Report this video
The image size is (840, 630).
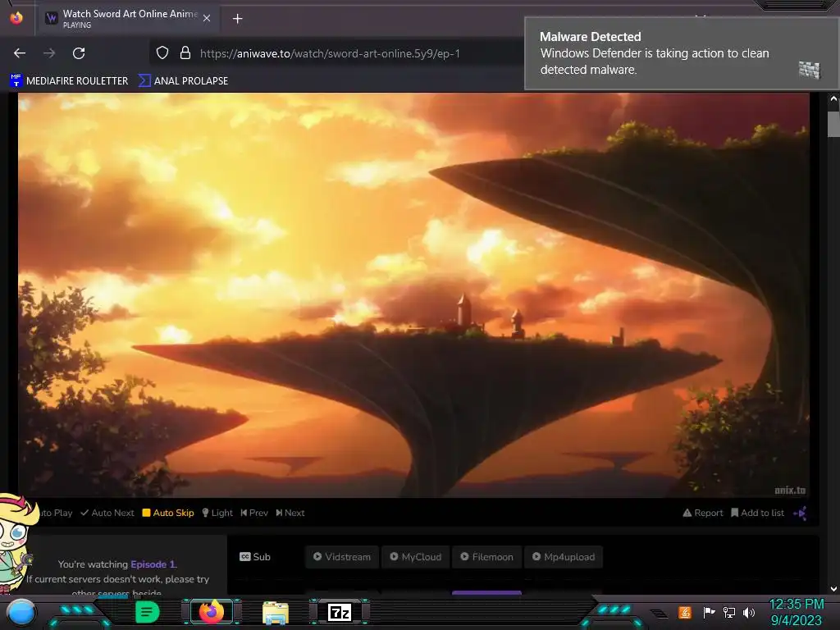[x=703, y=513]
